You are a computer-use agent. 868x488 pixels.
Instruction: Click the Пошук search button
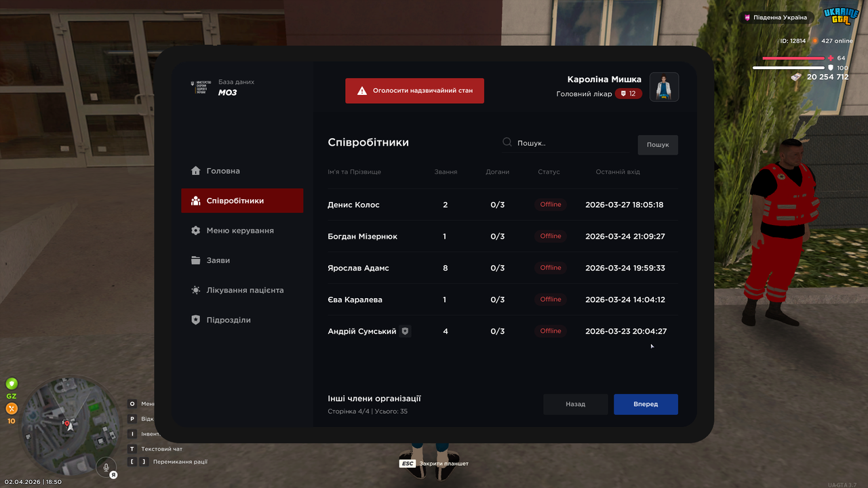pyautogui.click(x=658, y=144)
